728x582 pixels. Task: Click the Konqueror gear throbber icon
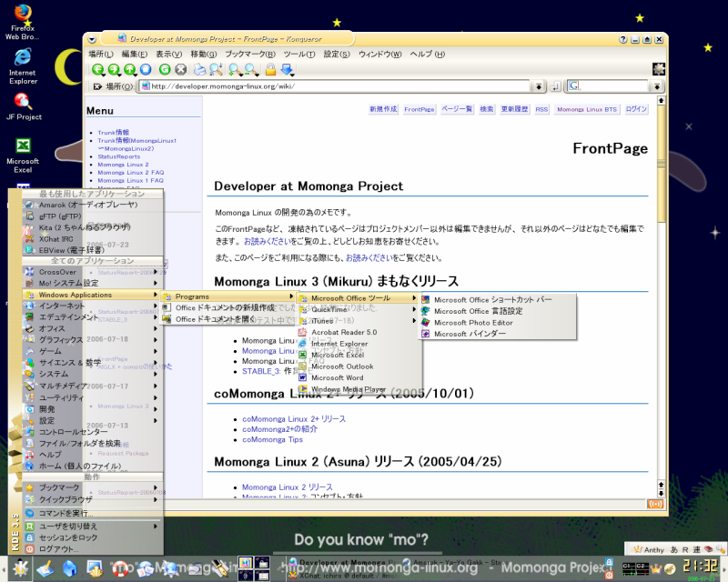pos(659,69)
